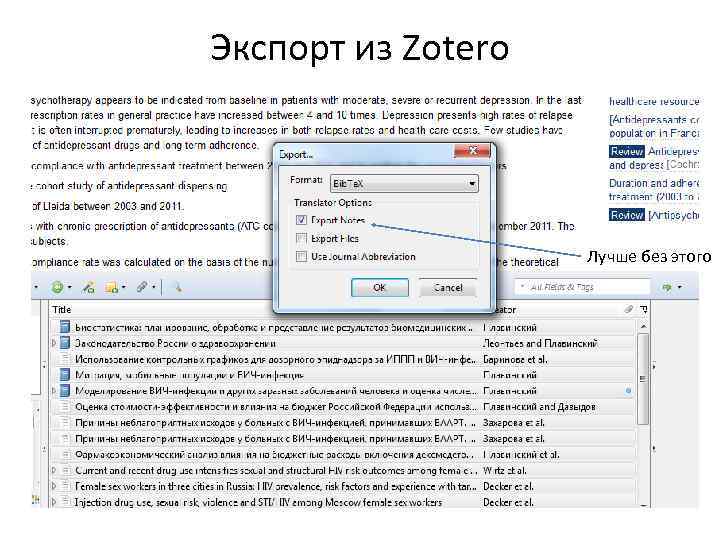This screenshot has height=540, width=720.
Task: Open dropdown arrow next to New Item icon
Action: click(70, 288)
